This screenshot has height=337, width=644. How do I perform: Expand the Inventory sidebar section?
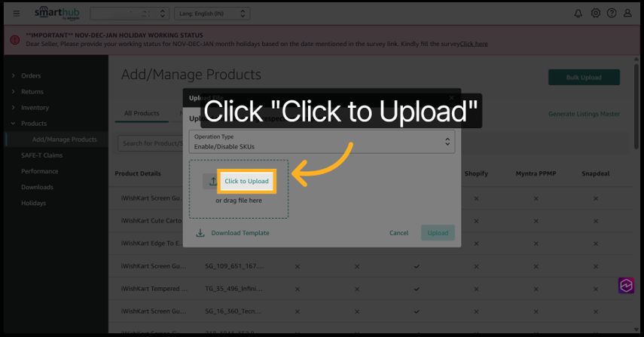(35, 108)
